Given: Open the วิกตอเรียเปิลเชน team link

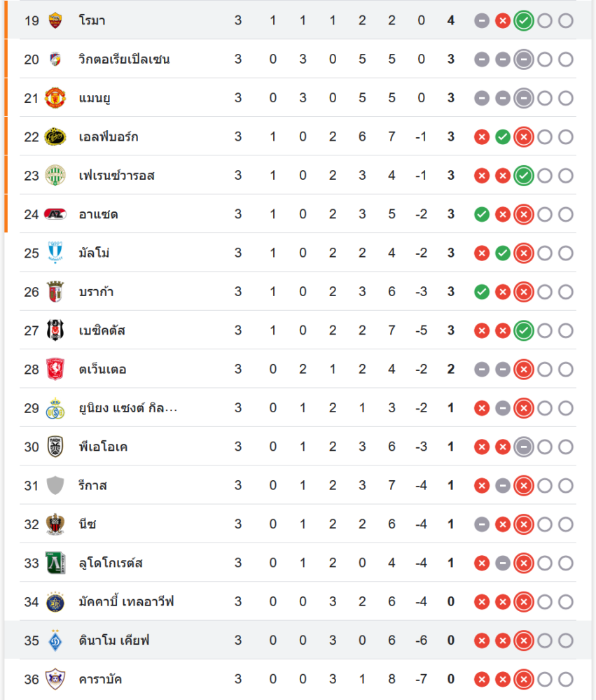Looking at the screenshot, I should (x=124, y=59).
